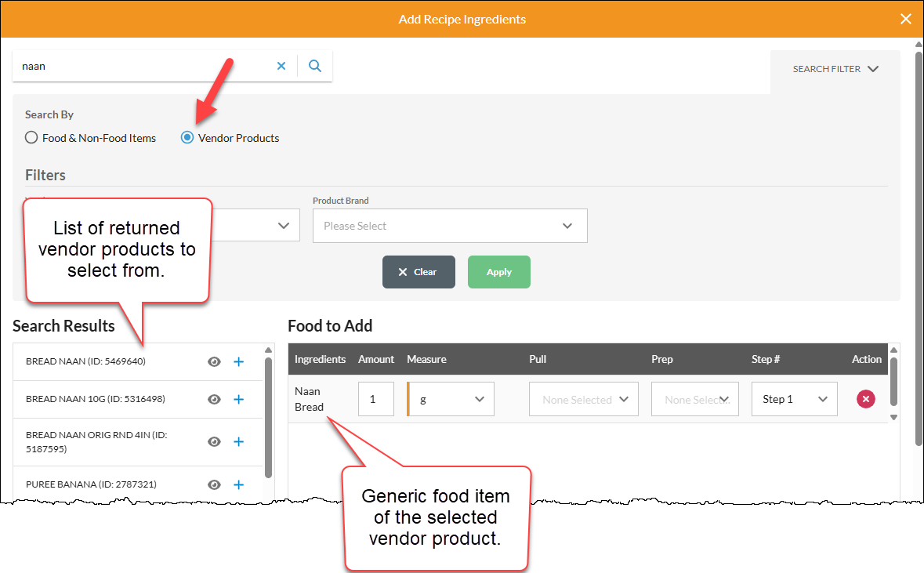The image size is (924, 573).
Task: Add BREAD NAAN ORIG RND 4IN to recipe
Action: [239, 441]
